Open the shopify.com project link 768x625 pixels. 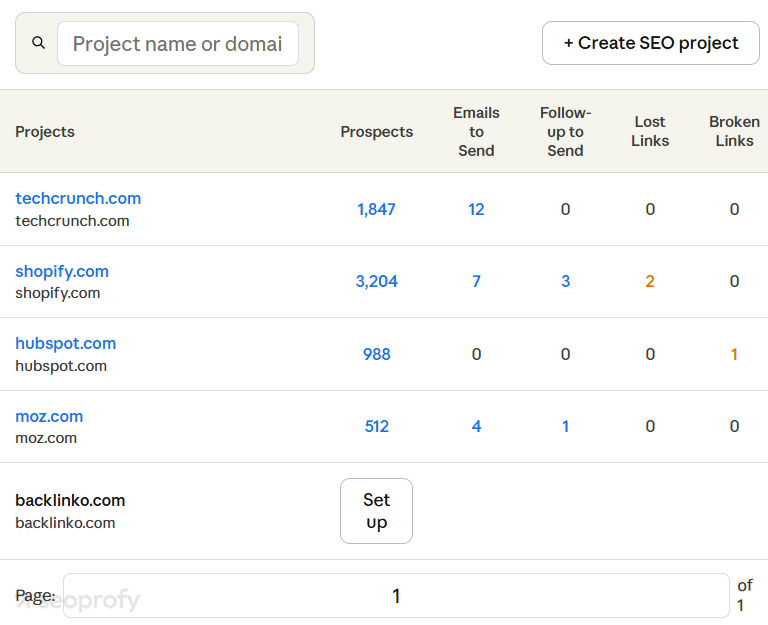[x=62, y=271]
